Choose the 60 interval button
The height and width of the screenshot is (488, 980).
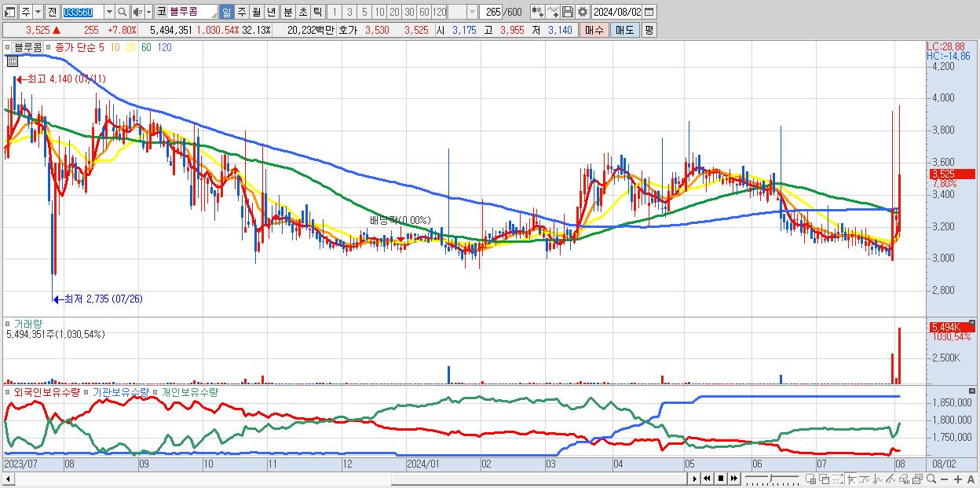(x=424, y=12)
